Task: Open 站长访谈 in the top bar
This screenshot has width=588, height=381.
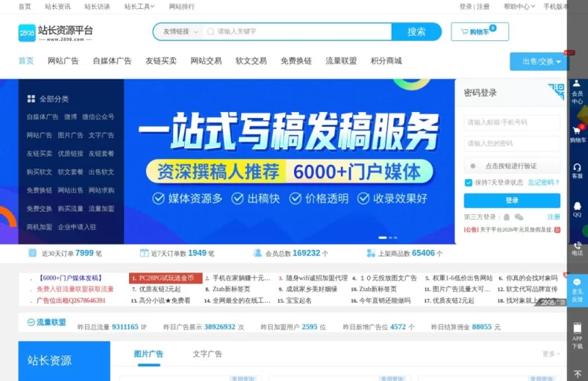Action: [x=97, y=7]
